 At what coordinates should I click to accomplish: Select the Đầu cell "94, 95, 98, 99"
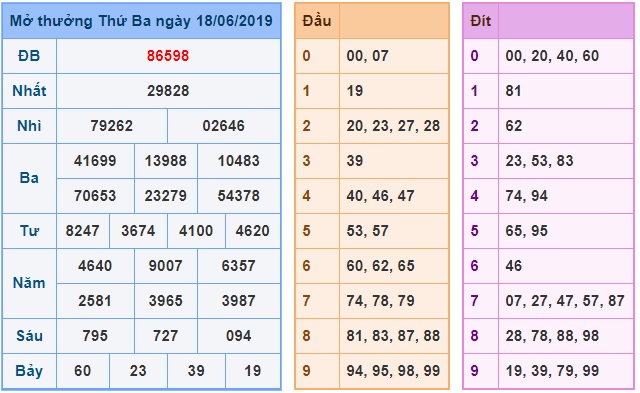click(393, 371)
